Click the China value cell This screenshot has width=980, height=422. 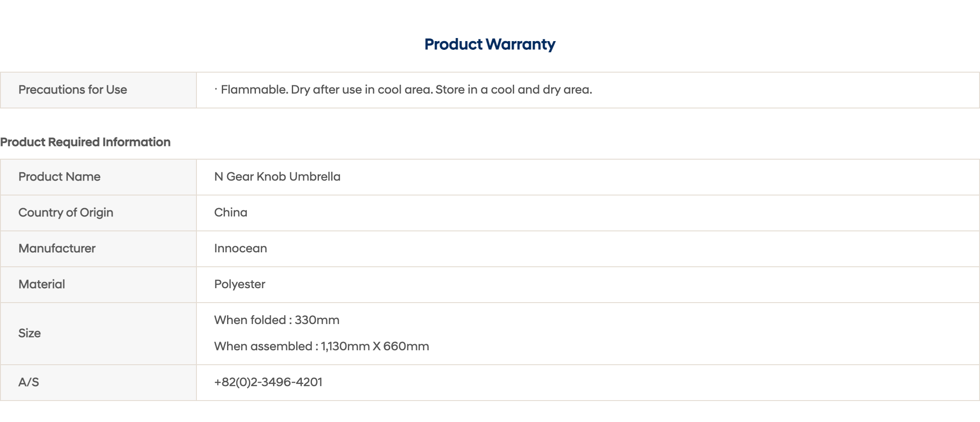pyautogui.click(x=588, y=213)
